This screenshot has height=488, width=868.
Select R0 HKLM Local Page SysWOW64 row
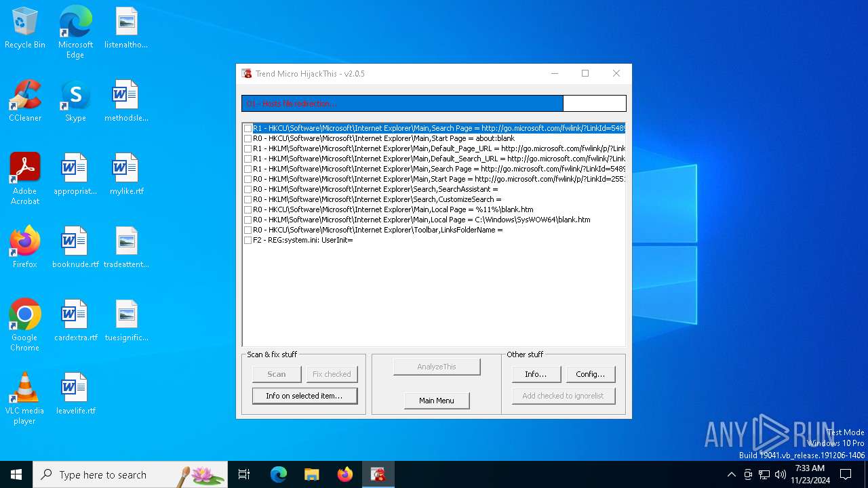pyautogui.click(x=422, y=220)
